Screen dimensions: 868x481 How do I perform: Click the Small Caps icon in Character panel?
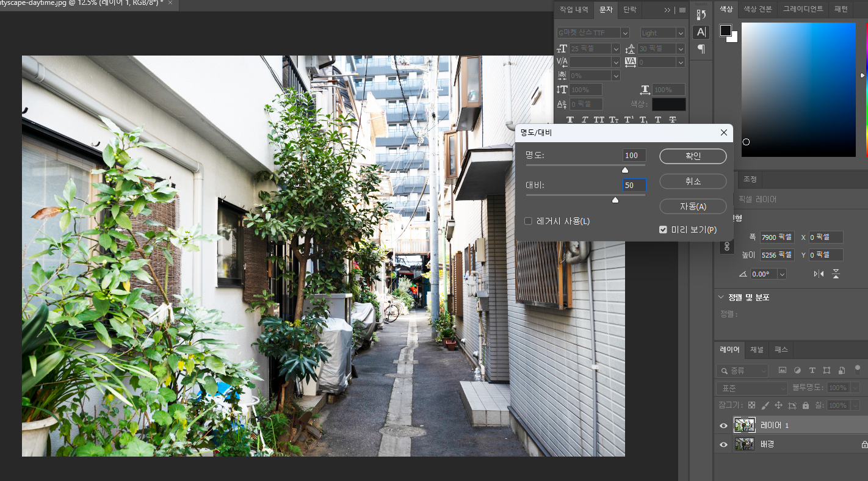[x=614, y=120]
